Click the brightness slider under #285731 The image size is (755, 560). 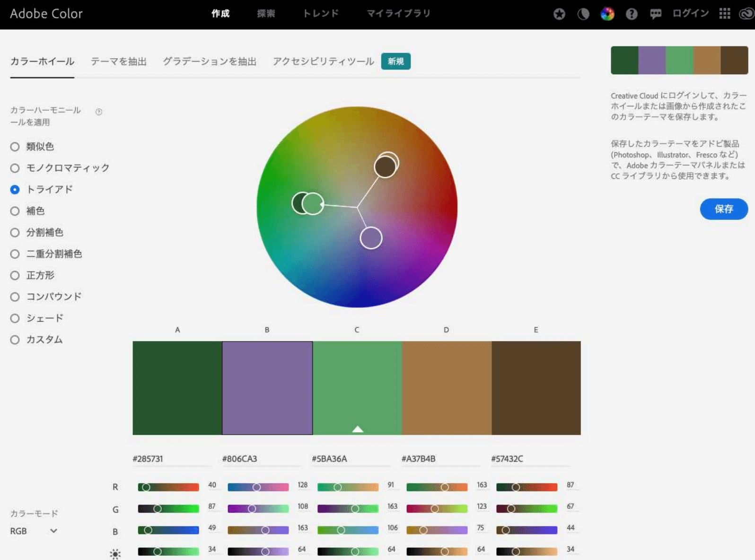(168, 551)
